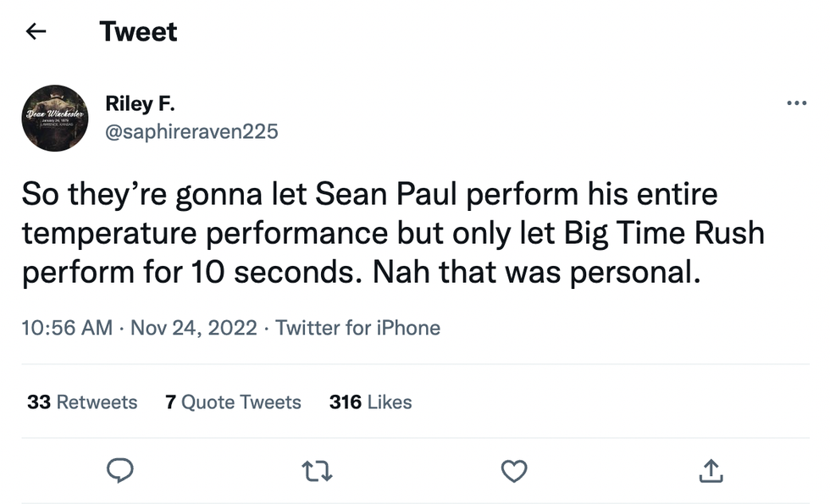Screen dimensions: 830x504
Task: Click the Twitter for iPhone source link
Action: point(358,328)
